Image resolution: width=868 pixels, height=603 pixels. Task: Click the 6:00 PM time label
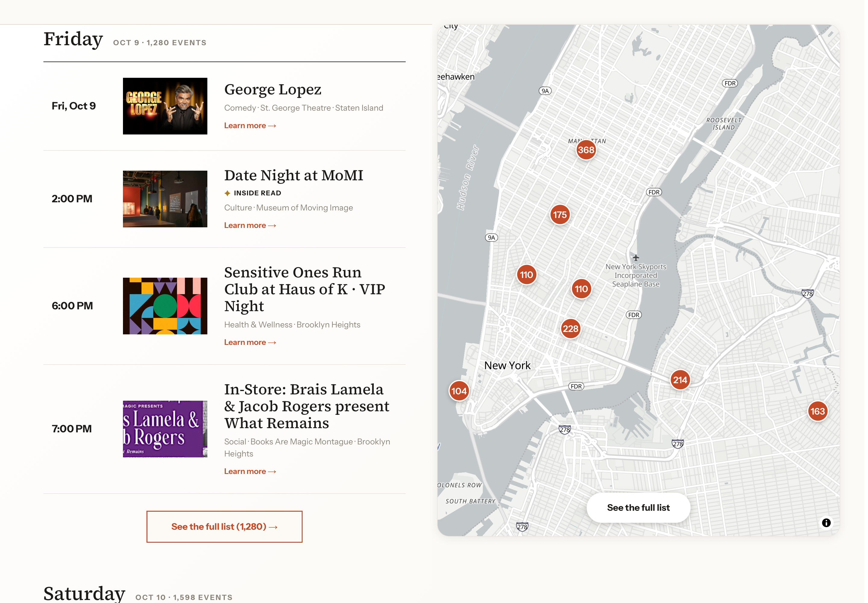coord(72,306)
